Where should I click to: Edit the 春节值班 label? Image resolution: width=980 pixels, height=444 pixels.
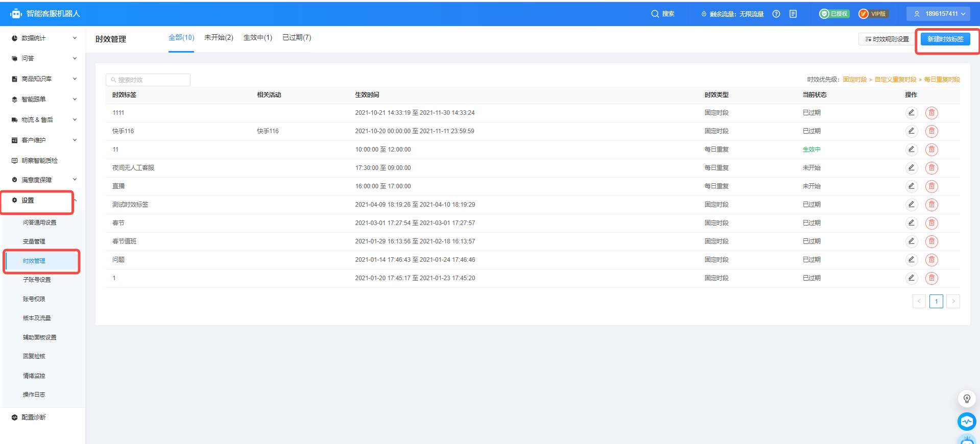point(911,241)
